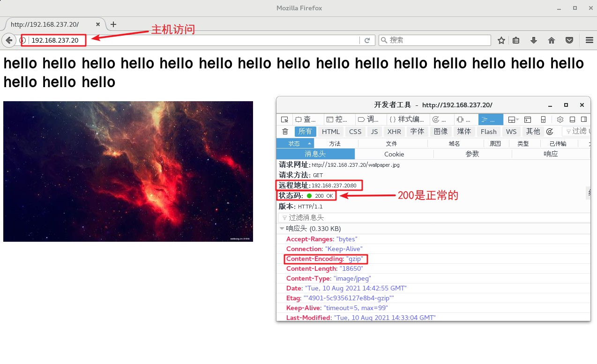Focus the 过滤 URL filter field
597x364 pixels.
pos(576,132)
